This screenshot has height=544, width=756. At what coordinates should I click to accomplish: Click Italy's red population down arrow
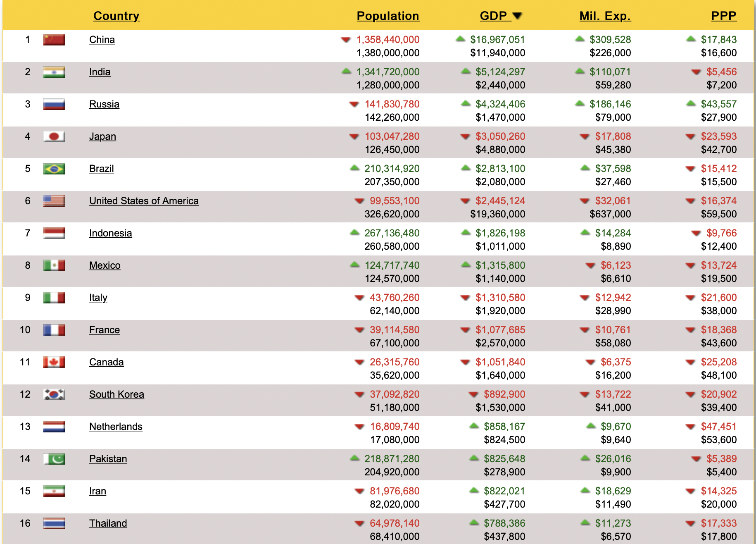click(359, 298)
